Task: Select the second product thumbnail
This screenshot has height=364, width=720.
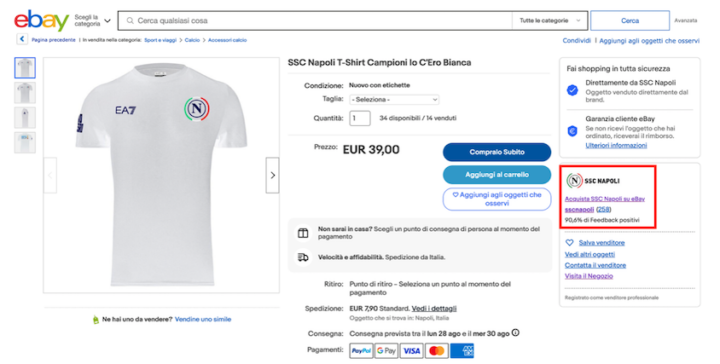Action: coord(25,93)
